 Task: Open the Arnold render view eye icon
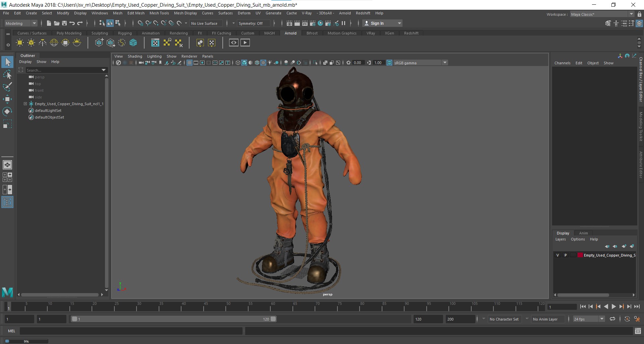coord(234,43)
